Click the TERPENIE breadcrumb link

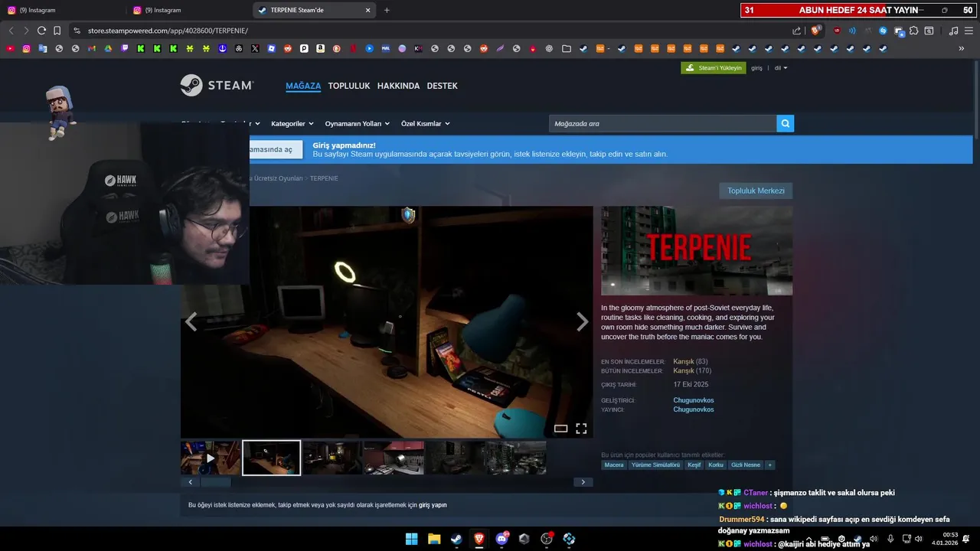pyautogui.click(x=324, y=178)
